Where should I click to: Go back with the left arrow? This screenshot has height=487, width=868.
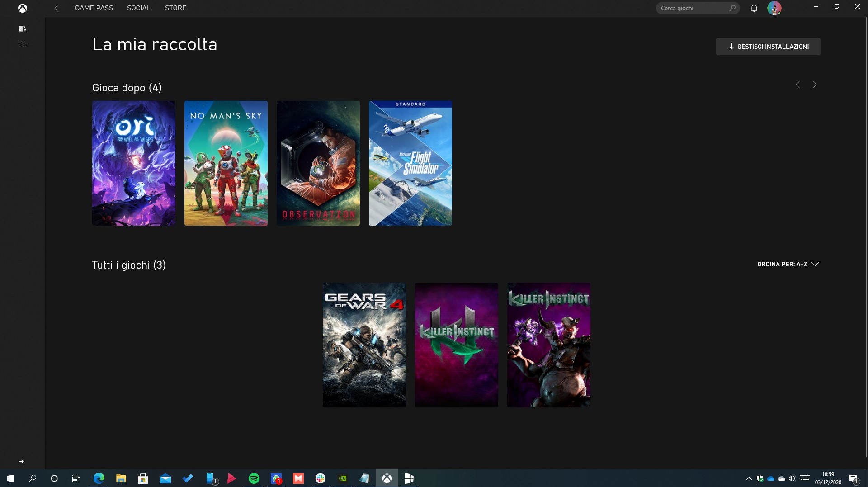click(57, 8)
